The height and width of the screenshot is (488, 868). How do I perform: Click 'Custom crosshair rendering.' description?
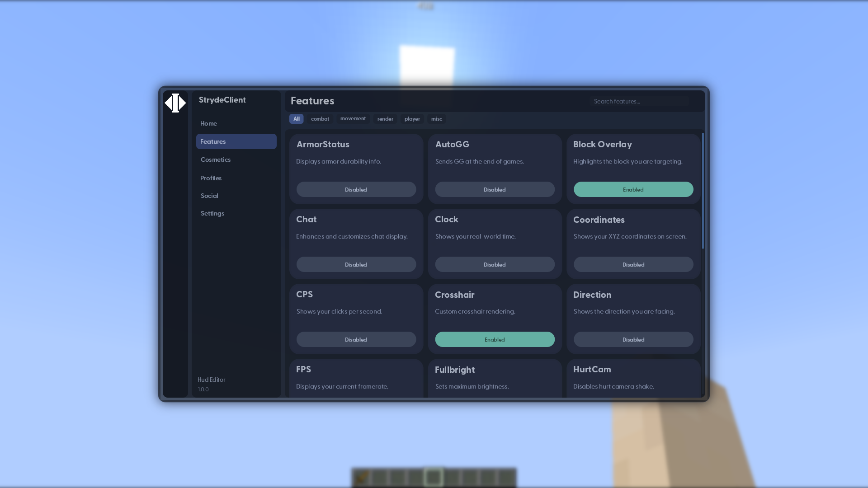coord(475,311)
